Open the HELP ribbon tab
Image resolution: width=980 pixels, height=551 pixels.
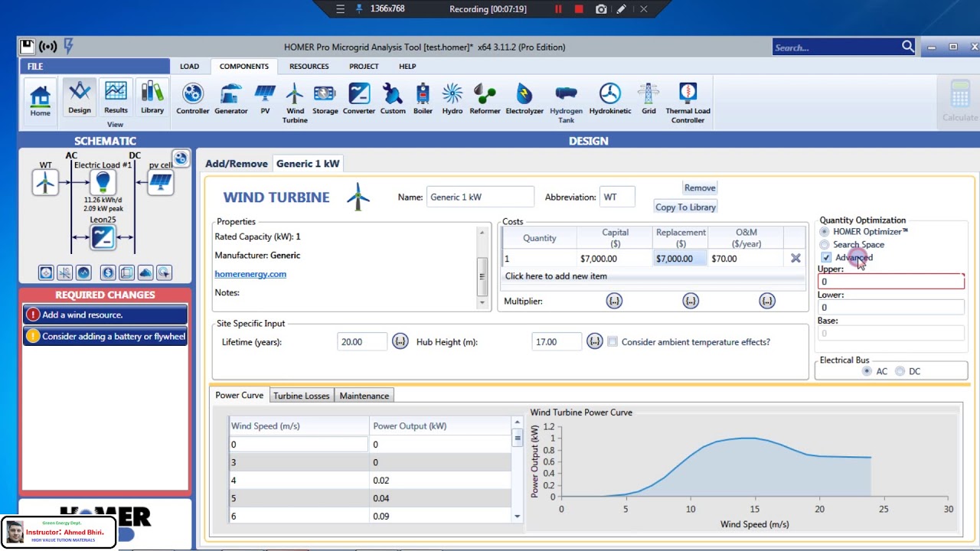pyautogui.click(x=407, y=67)
